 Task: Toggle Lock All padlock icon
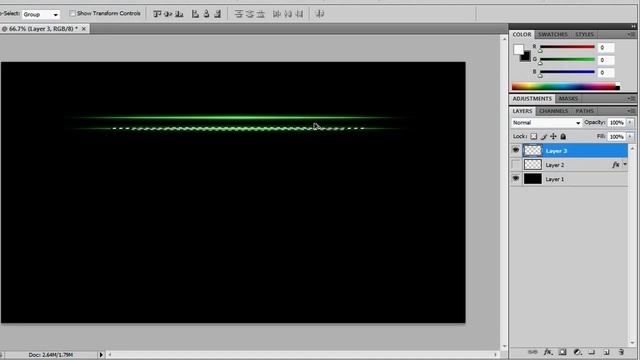point(563,136)
